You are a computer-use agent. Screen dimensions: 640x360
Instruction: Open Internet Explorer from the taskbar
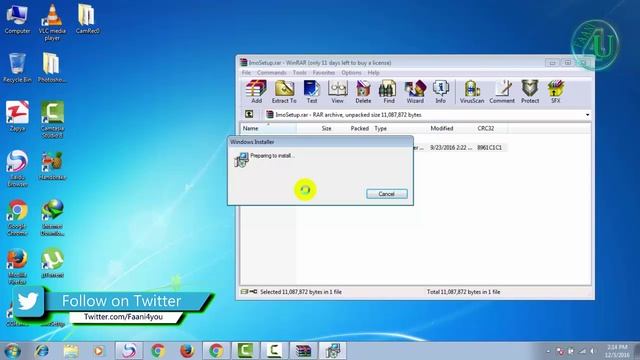[42, 351]
